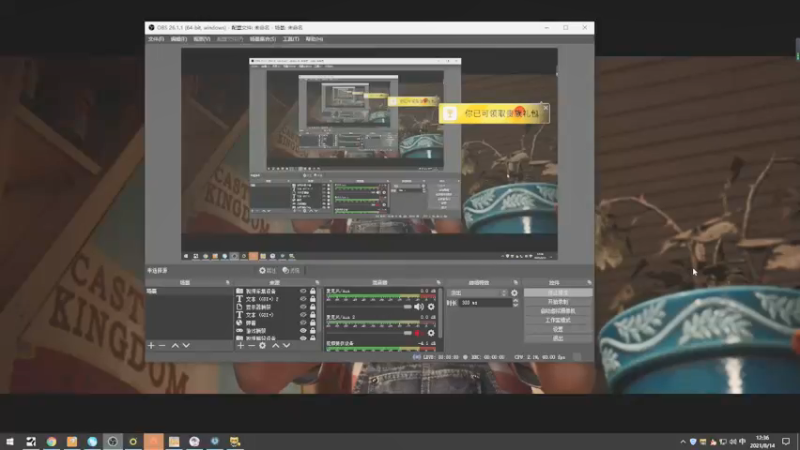Adjust the 麦克风/Aux 2 volume slider
Viewport: 800px width, 450px height.
tap(369, 333)
